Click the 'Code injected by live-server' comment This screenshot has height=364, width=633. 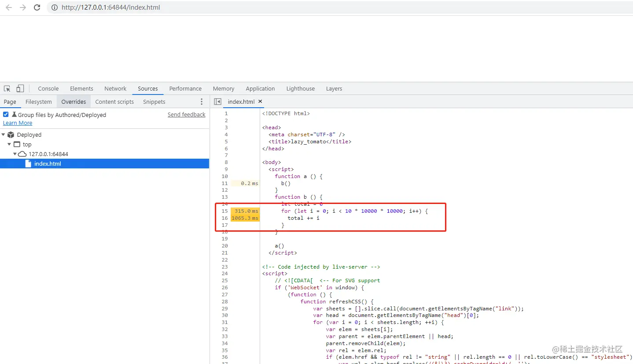pos(321,267)
